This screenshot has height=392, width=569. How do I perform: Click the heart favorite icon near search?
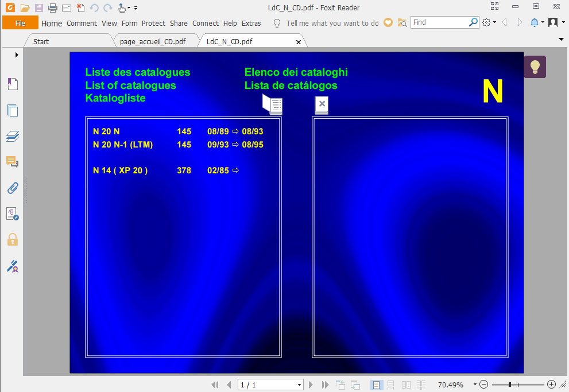(x=388, y=22)
